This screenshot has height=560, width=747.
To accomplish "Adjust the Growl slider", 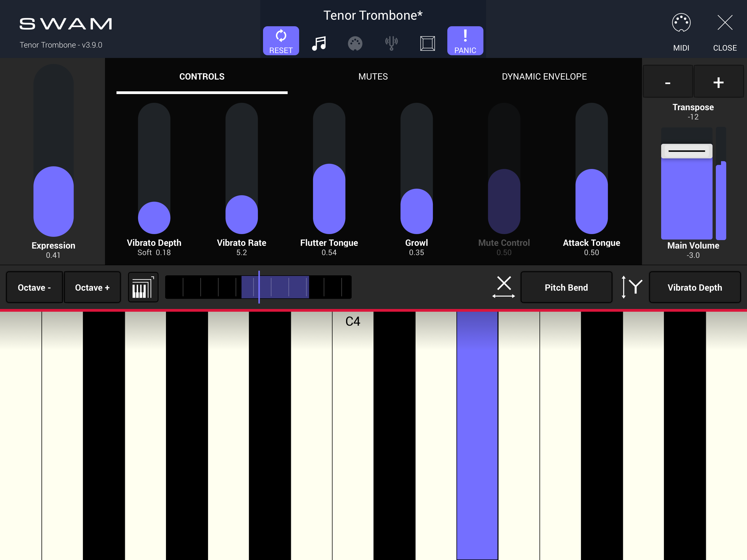I will click(x=416, y=168).
